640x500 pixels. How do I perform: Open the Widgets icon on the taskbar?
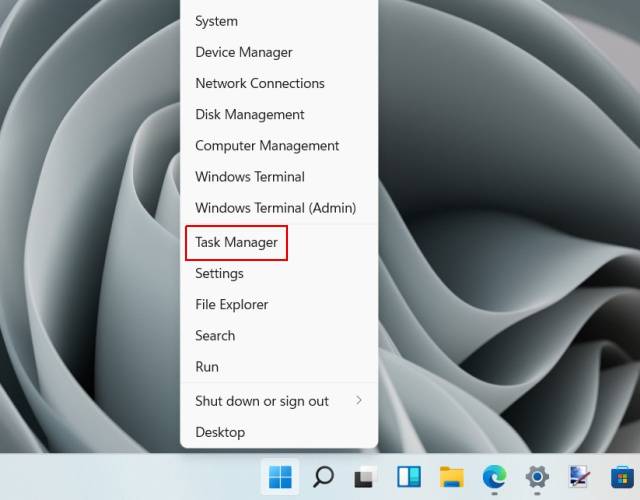(x=409, y=477)
